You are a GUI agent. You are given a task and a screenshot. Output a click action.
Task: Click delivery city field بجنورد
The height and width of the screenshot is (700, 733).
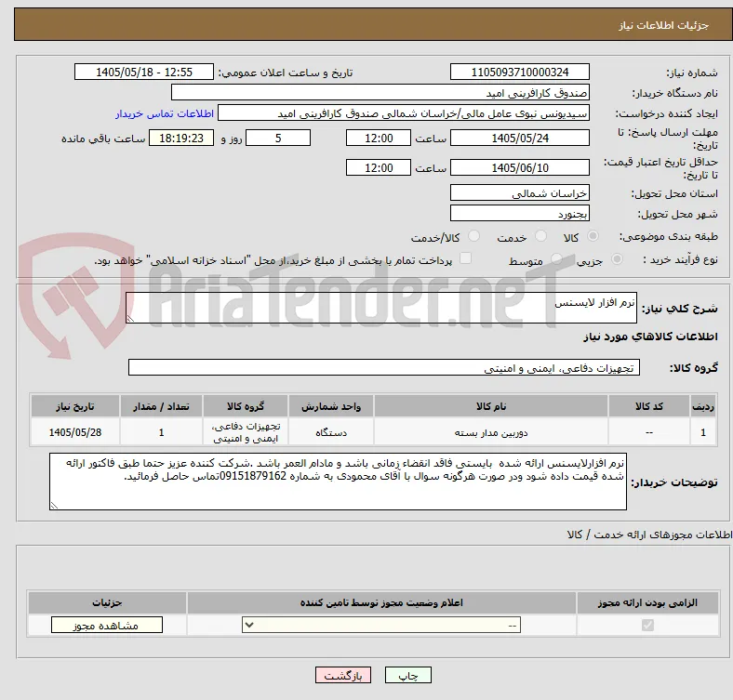click(x=519, y=213)
